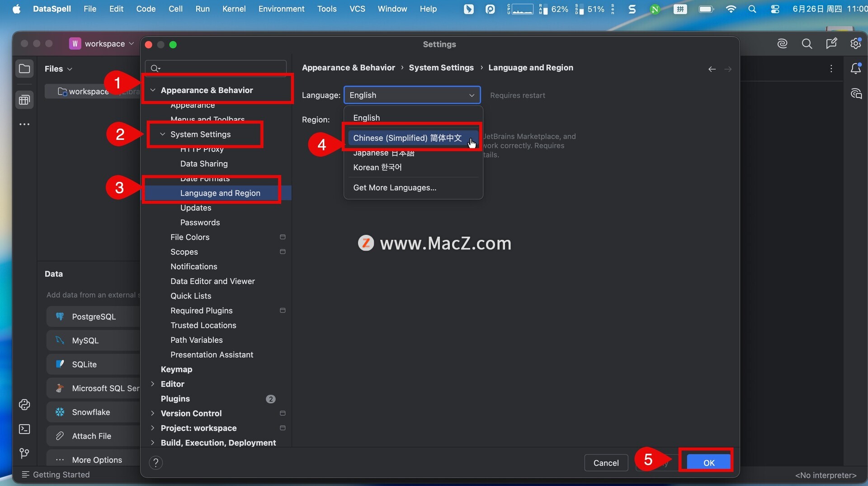Viewport: 868px width, 486px height.
Task: Click the back arrow in Settings header
Action: tap(712, 69)
